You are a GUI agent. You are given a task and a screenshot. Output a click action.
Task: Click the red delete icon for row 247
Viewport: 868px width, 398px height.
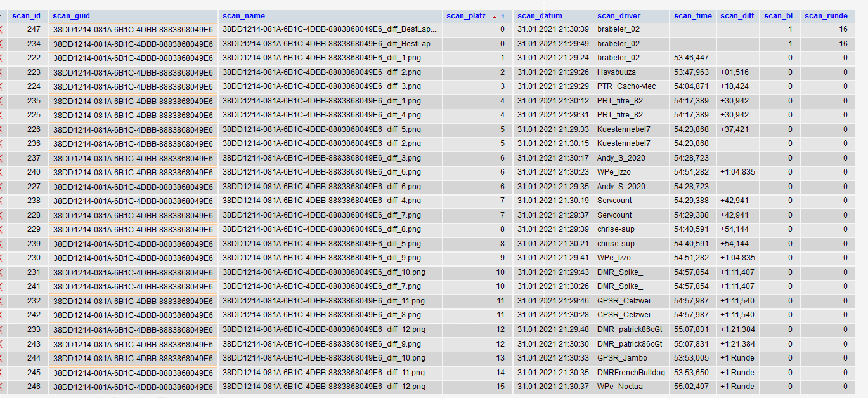click(x=1, y=29)
